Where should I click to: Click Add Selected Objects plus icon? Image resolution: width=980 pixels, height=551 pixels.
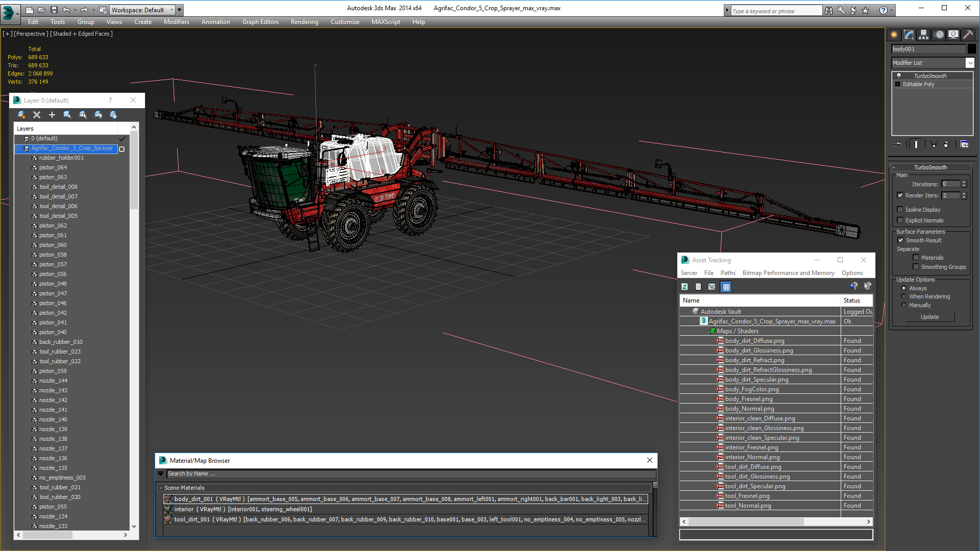pyautogui.click(x=52, y=115)
